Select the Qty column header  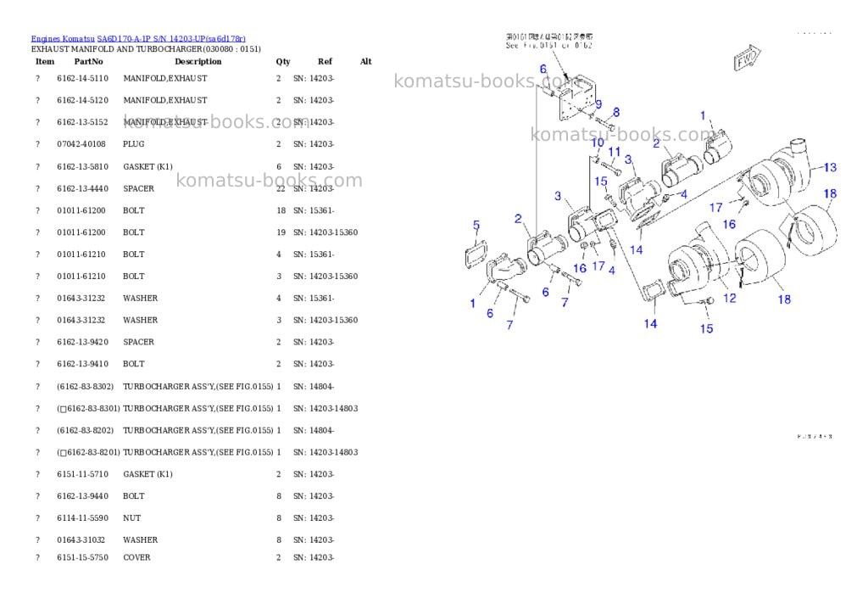(283, 61)
